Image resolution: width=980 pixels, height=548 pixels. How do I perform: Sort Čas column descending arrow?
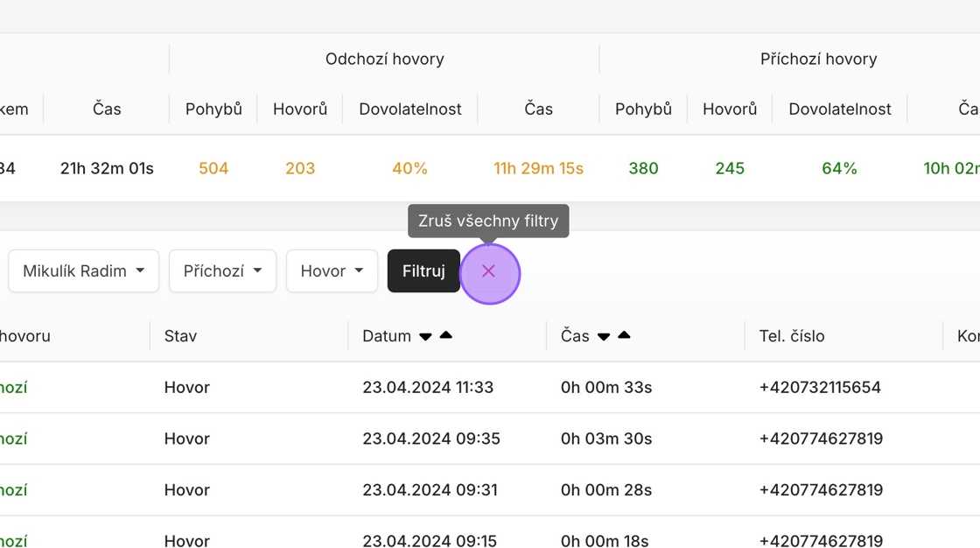pyautogui.click(x=604, y=337)
